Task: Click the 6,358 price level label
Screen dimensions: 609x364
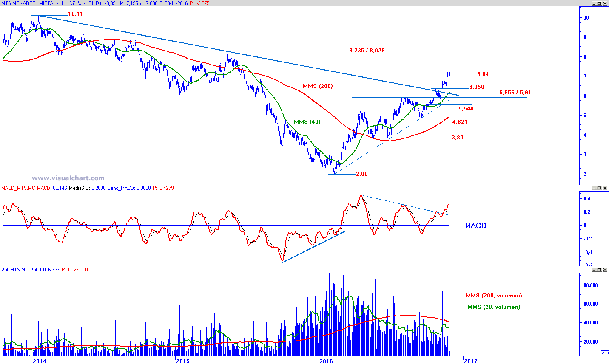Action: coord(477,87)
